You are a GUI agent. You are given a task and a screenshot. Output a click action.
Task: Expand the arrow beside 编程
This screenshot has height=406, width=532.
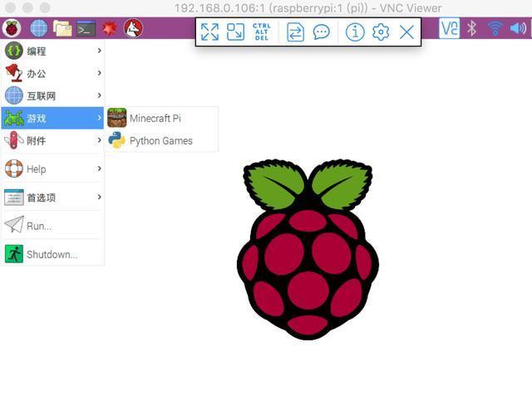[x=99, y=51]
